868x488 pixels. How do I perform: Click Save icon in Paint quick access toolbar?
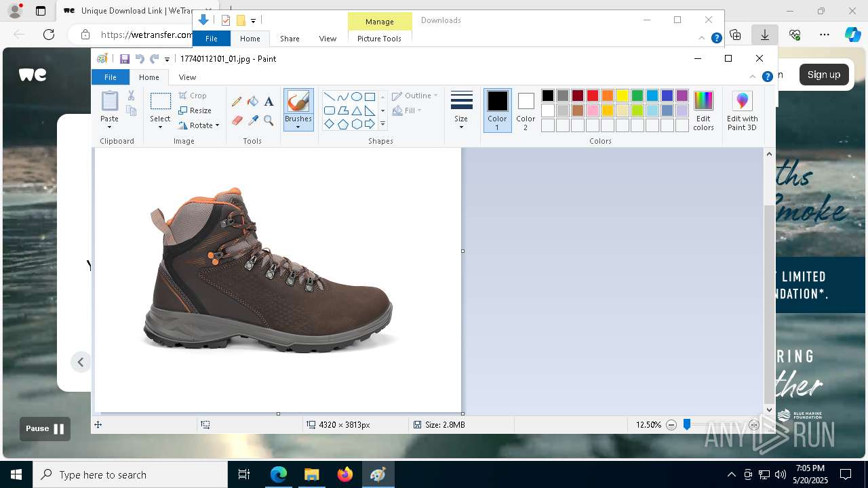[x=125, y=59]
